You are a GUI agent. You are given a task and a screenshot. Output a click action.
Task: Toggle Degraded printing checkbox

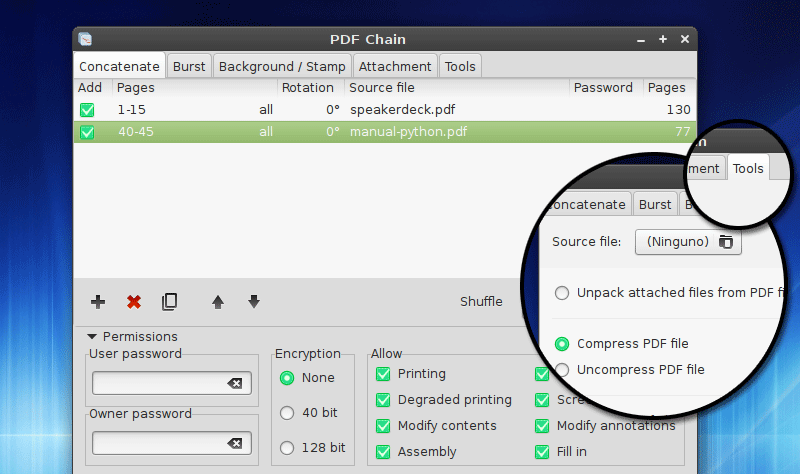383,400
